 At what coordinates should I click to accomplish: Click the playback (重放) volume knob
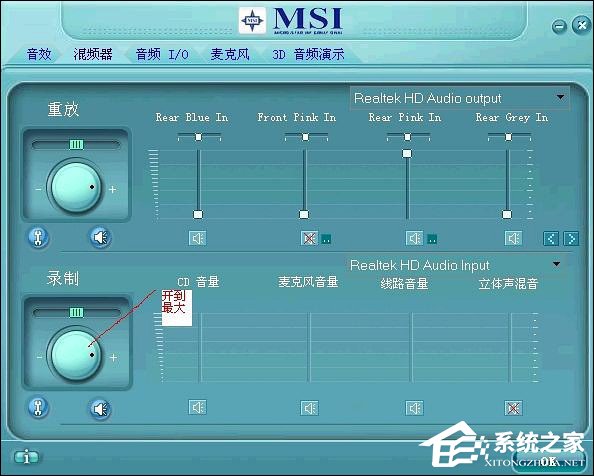pyautogui.click(x=76, y=187)
